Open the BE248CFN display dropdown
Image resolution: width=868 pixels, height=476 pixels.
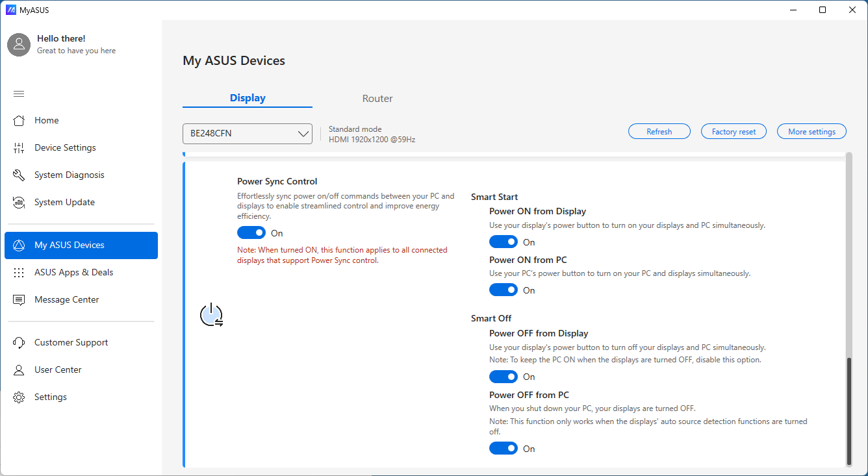[248, 134]
